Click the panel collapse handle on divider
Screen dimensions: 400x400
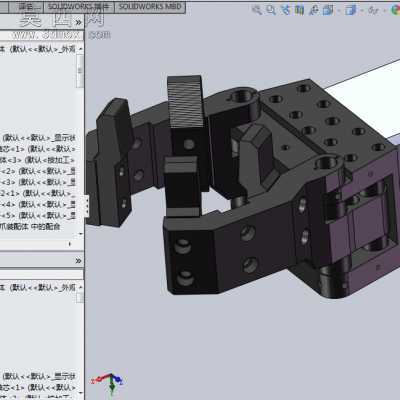coord(87,206)
